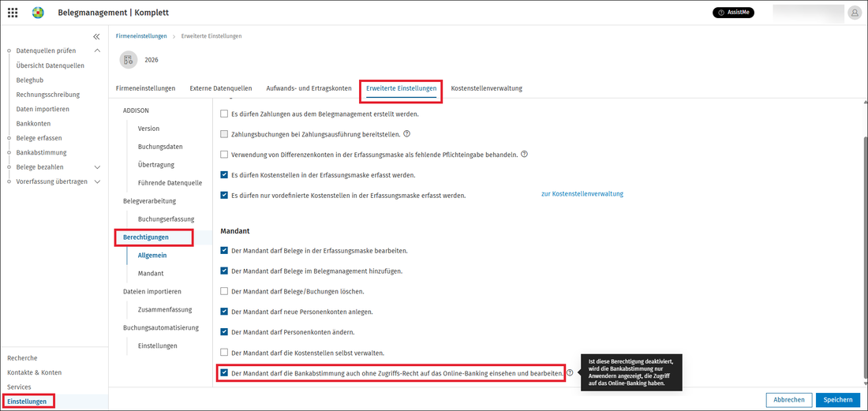
Task: Open Bankabstimmung in sidebar
Action: [x=42, y=153]
